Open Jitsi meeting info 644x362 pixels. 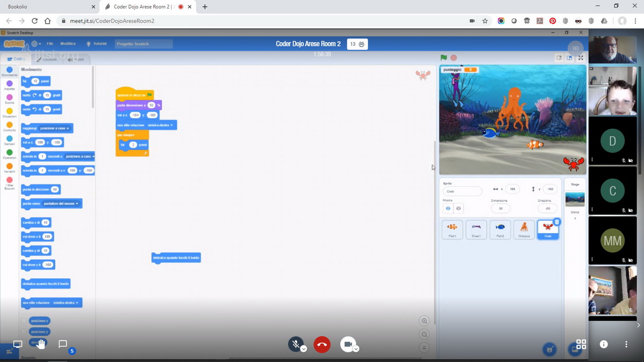603,344
